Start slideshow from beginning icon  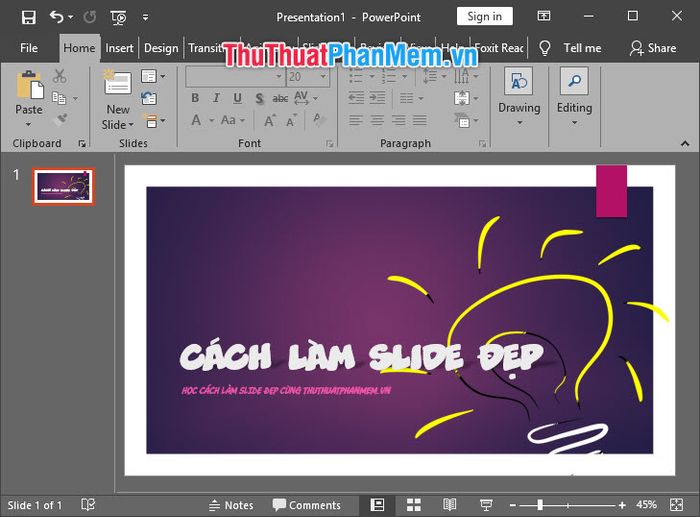tap(118, 17)
